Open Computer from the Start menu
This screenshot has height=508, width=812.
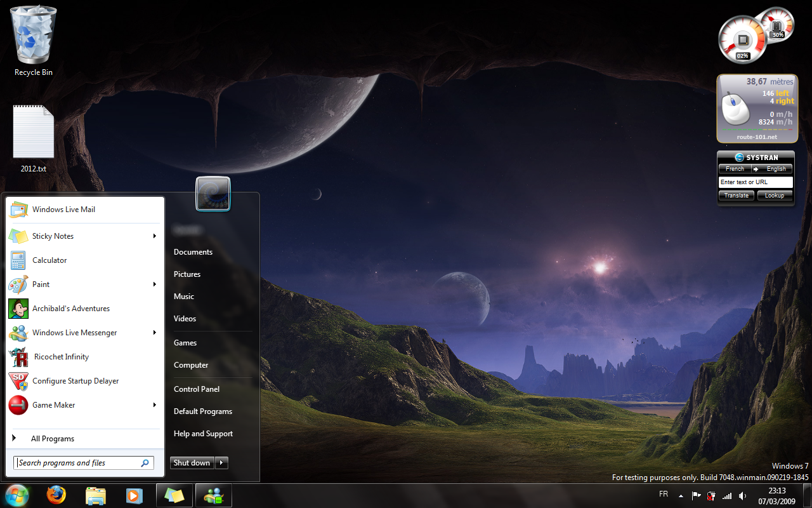pyautogui.click(x=191, y=365)
